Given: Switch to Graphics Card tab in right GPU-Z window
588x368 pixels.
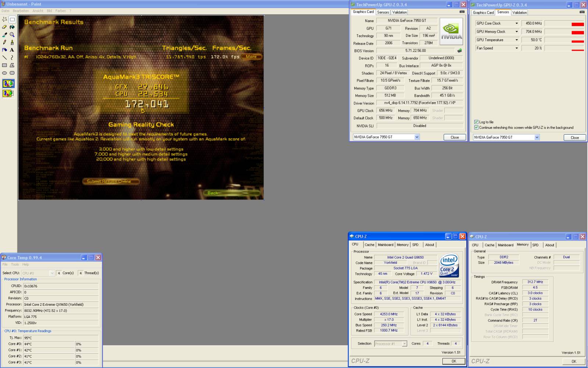Looking at the screenshot, I should click(483, 13).
